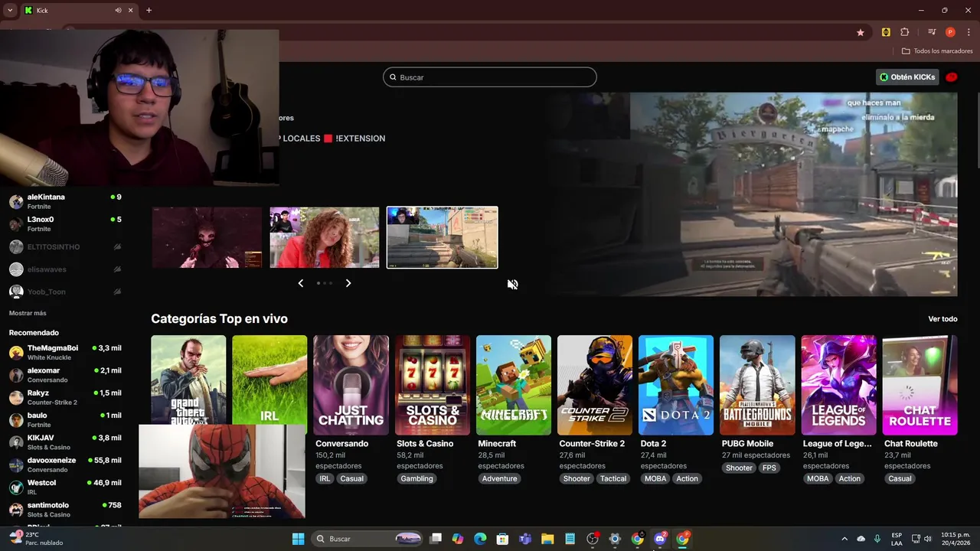Open the League of Legends category card
Image resolution: width=980 pixels, height=551 pixels.
click(839, 385)
